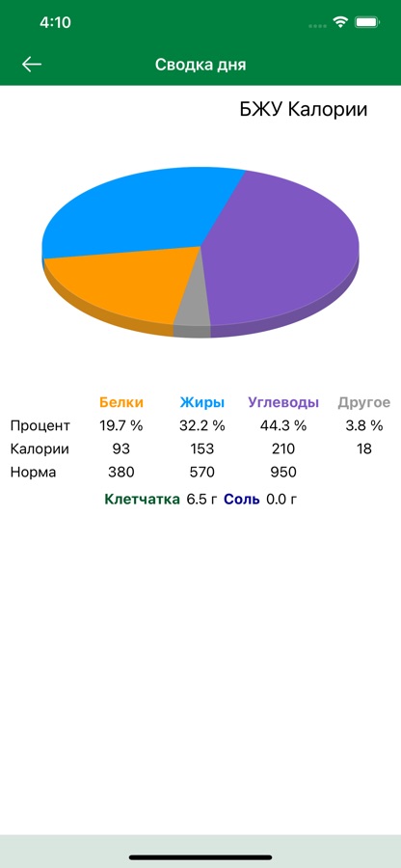Viewport: 401px width, 868px height.
Task: Tap the Процент row label
Action: click(40, 425)
